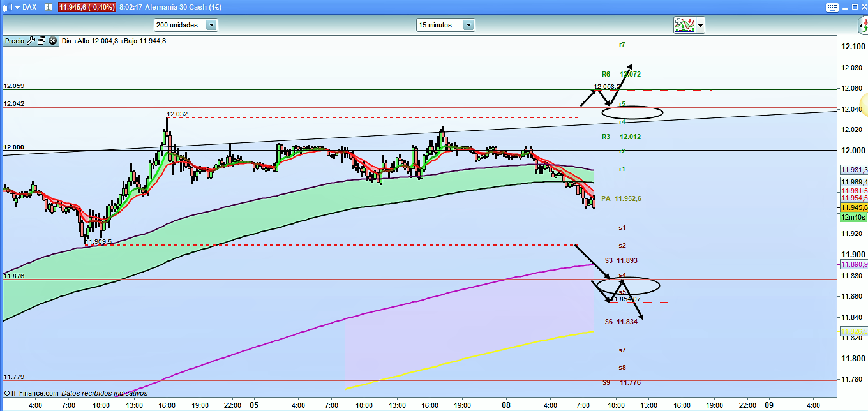Click the yellow current price 11.945,6 axis label
This screenshot has height=411, width=868.
pos(853,207)
